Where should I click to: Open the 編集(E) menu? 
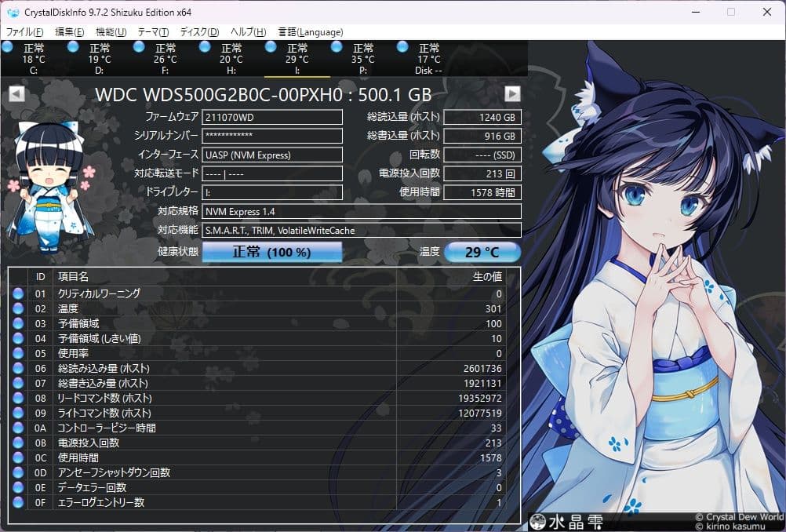(x=69, y=32)
